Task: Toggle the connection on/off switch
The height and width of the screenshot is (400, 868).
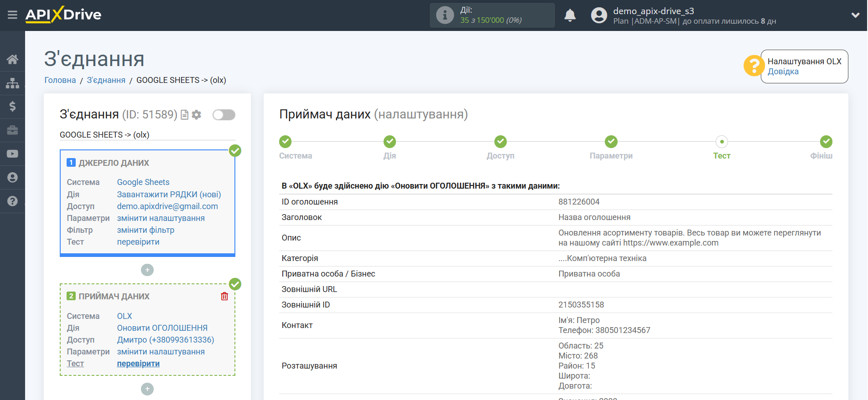Action: coord(224,115)
